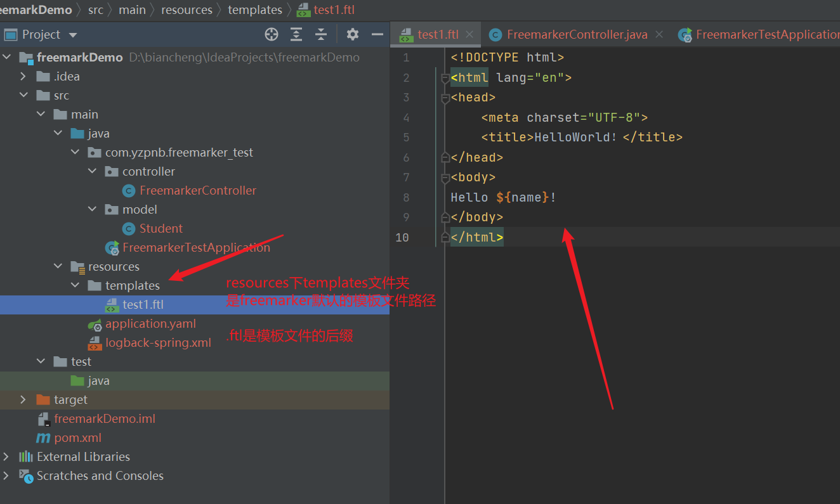Select FreemarkerTestApplication in project tree

coord(196,247)
